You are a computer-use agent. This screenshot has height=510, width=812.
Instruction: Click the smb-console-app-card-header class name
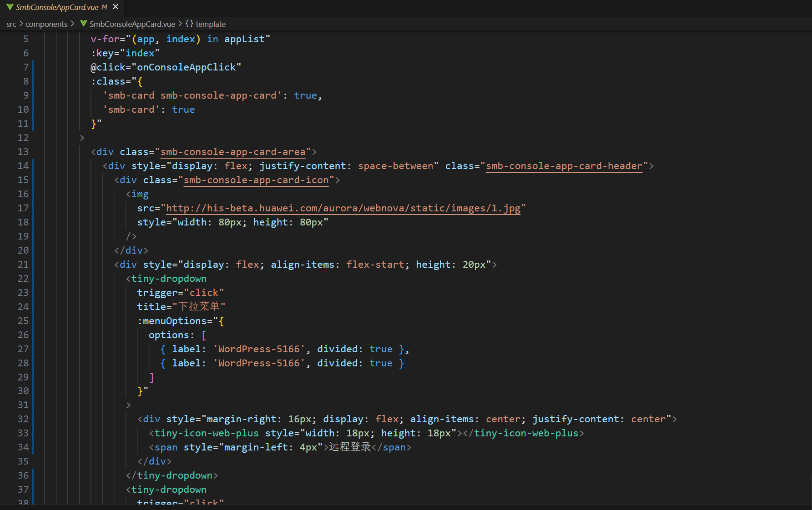[x=564, y=166]
